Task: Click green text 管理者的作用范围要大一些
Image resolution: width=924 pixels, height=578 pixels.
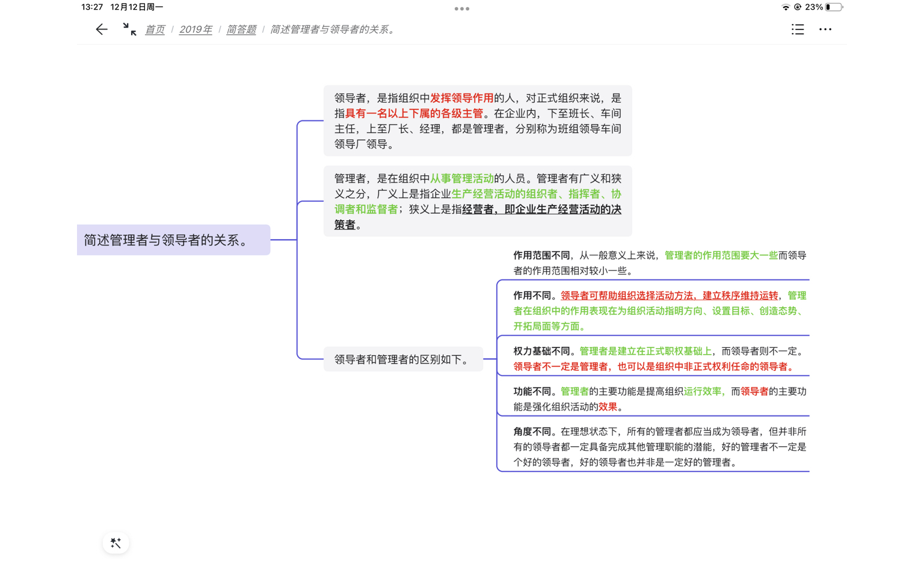Action: (721, 255)
